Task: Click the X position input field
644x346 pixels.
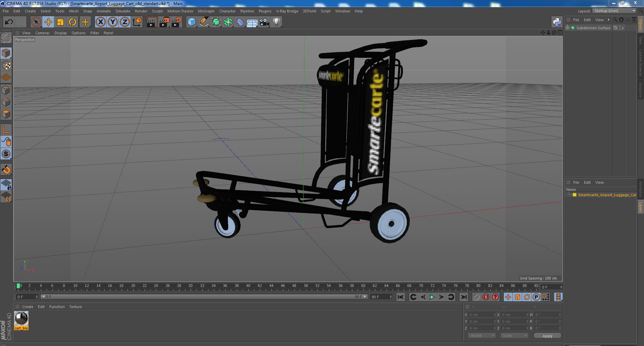Action: point(482,315)
